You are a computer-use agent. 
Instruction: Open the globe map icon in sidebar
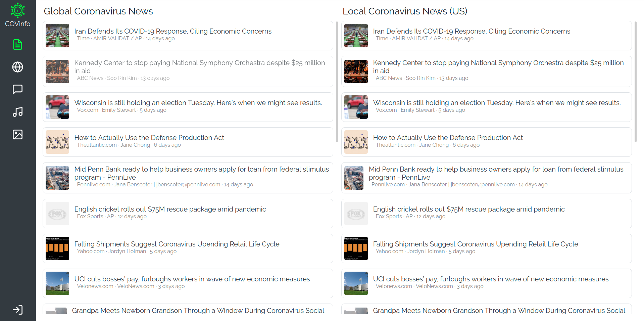18,67
